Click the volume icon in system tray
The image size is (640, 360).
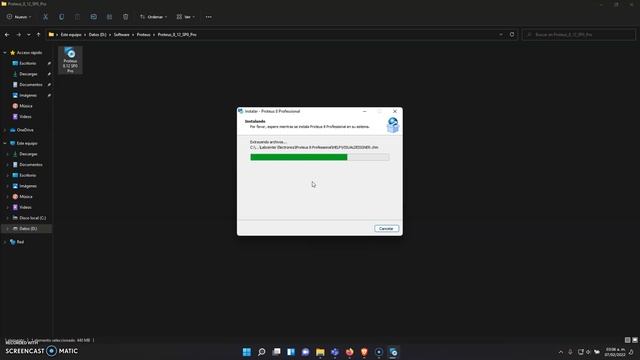(x=588, y=352)
